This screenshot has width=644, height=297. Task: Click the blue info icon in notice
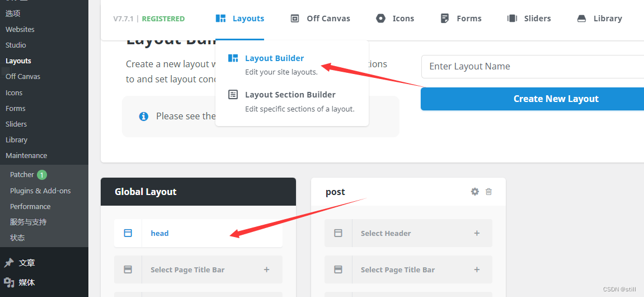tap(143, 117)
